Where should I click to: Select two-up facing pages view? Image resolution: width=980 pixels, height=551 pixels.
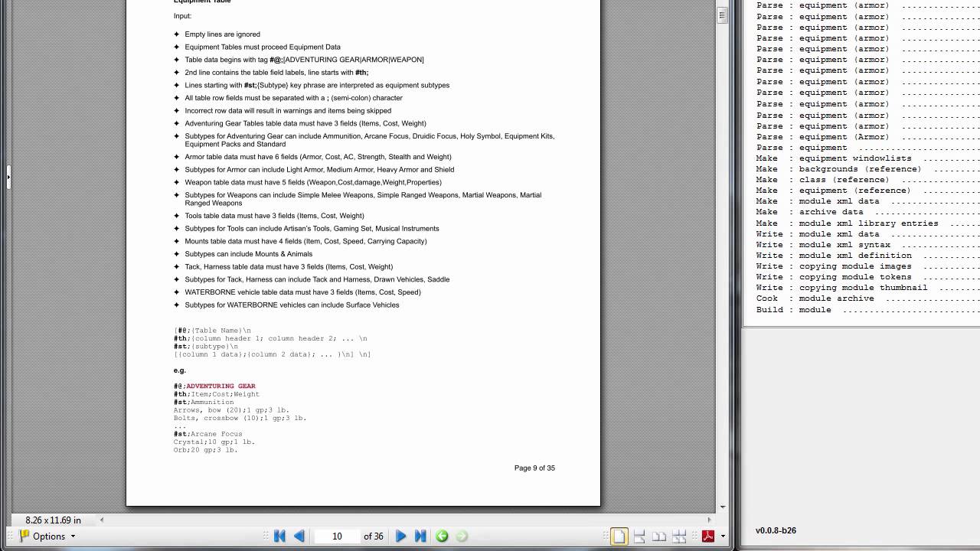click(x=659, y=536)
